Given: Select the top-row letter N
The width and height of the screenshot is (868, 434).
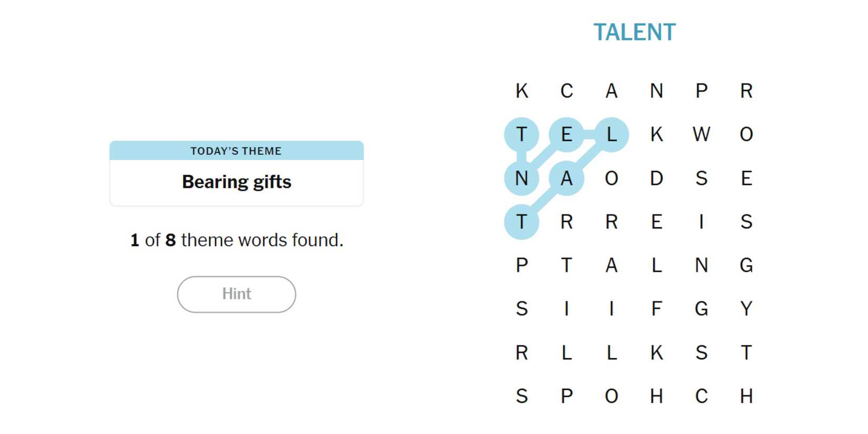Looking at the screenshot, I should 657,91.
